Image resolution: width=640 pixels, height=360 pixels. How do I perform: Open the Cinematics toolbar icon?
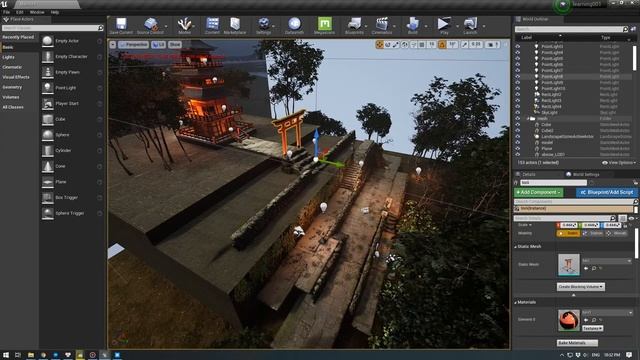pyautogui.click(x=382, y=24)
